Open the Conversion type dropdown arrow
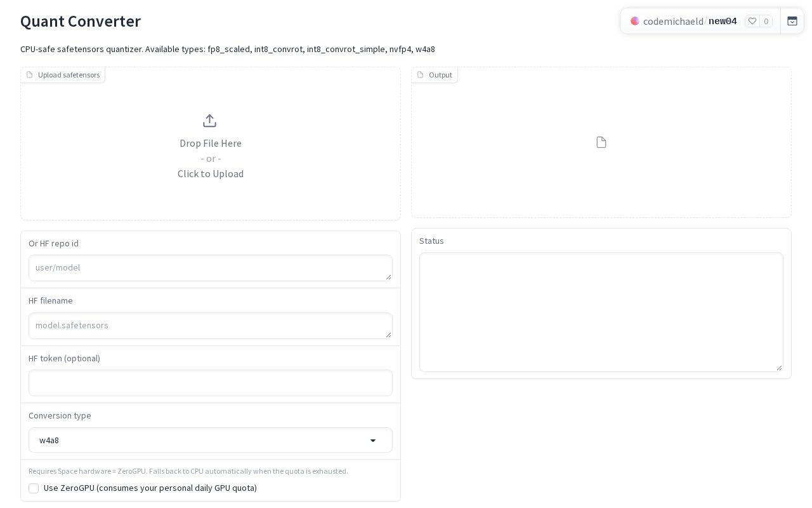This screenshot has height=508, width=812. tap(373, 441)
